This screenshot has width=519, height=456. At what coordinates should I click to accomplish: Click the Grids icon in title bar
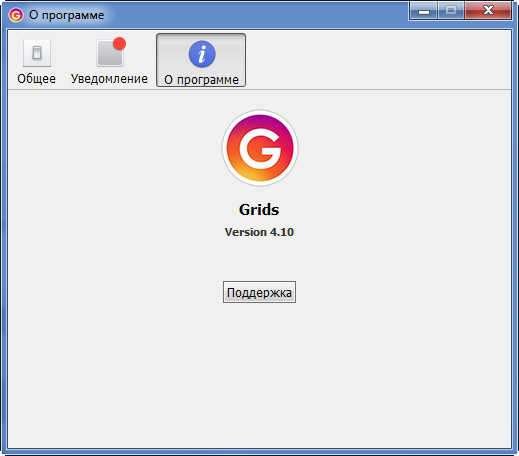16,15
